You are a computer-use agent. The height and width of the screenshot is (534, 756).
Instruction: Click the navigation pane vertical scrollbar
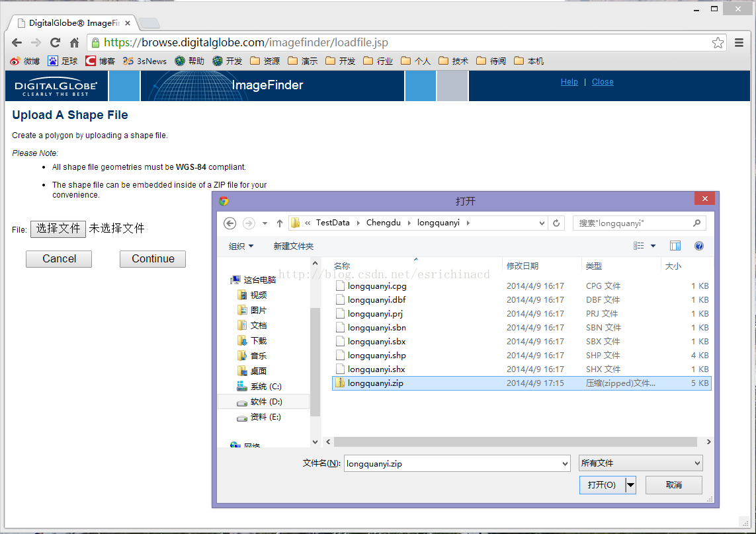pos(315,362)
